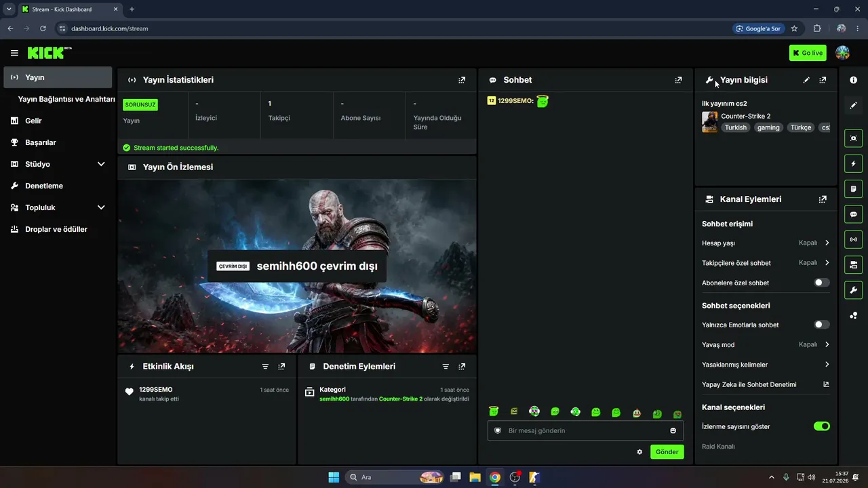Toggle Abonelere özel sohbet switch
Image resolution: width=868 pixels, height=488 pixels.
[x=821, y=283]
